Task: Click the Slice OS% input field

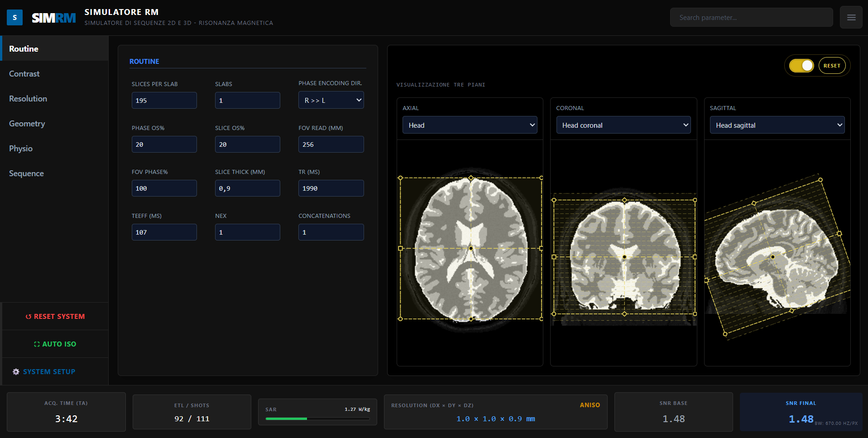Action: pos(248,144)
